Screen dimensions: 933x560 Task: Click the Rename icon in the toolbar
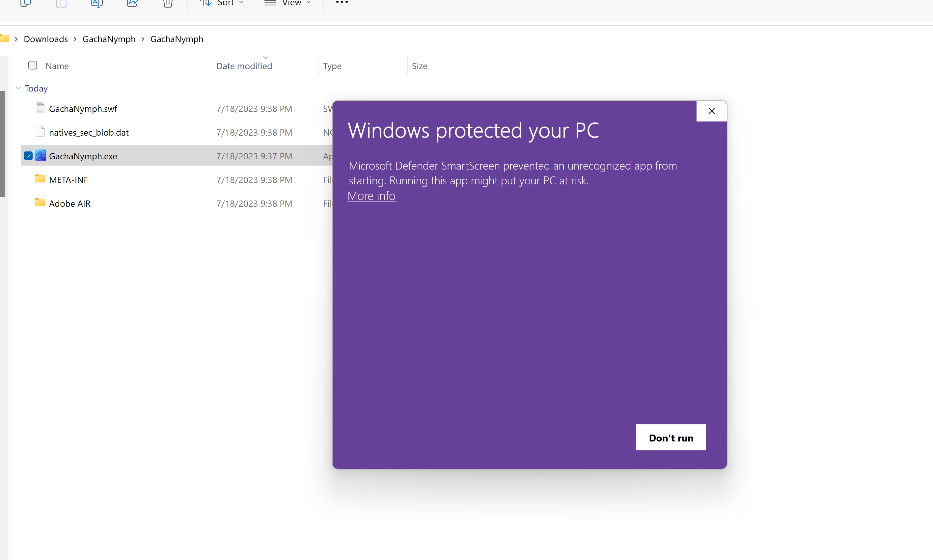(96, 3)
